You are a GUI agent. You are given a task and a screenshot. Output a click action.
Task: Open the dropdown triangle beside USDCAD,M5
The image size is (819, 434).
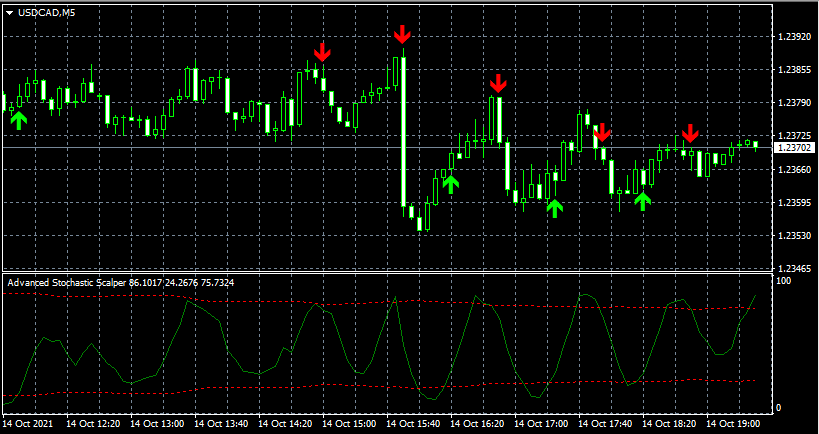point(10,12)
